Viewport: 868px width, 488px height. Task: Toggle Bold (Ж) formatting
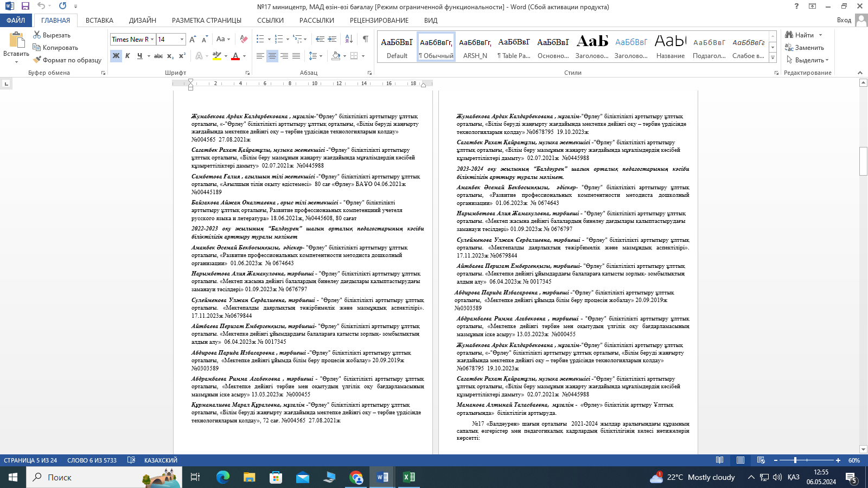116,56
